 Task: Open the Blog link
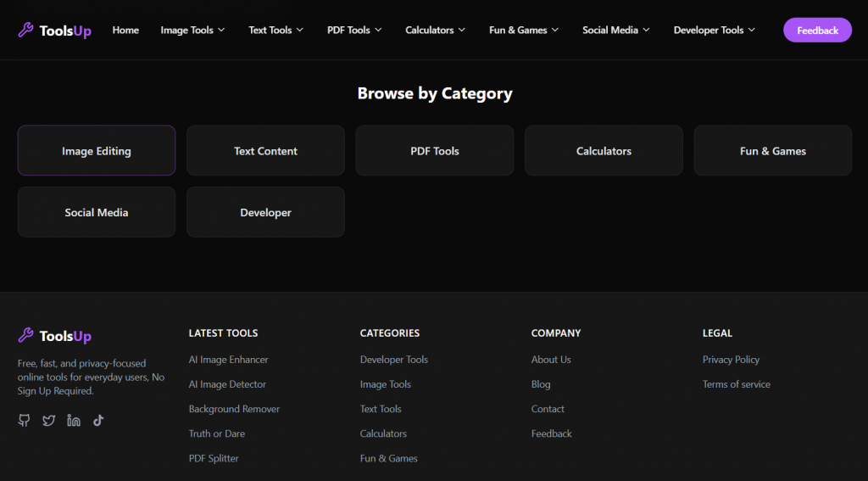541,384
